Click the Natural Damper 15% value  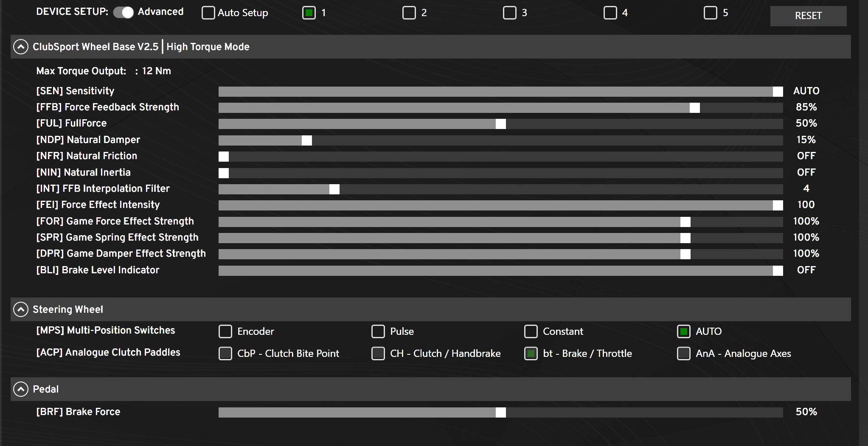pos(806,140)
